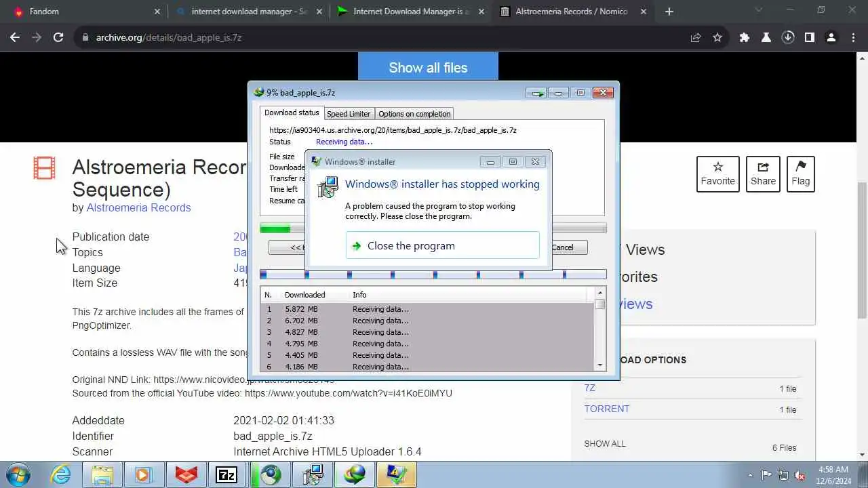Click the Share button on archive page
The height and width of the screenshot is (488, 868).
pos(763,174)
